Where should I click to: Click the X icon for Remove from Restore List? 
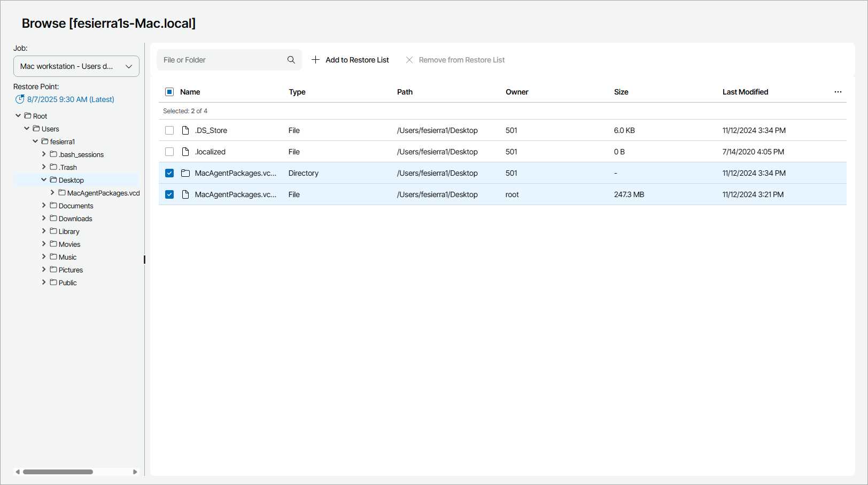(x=409, y=60)
